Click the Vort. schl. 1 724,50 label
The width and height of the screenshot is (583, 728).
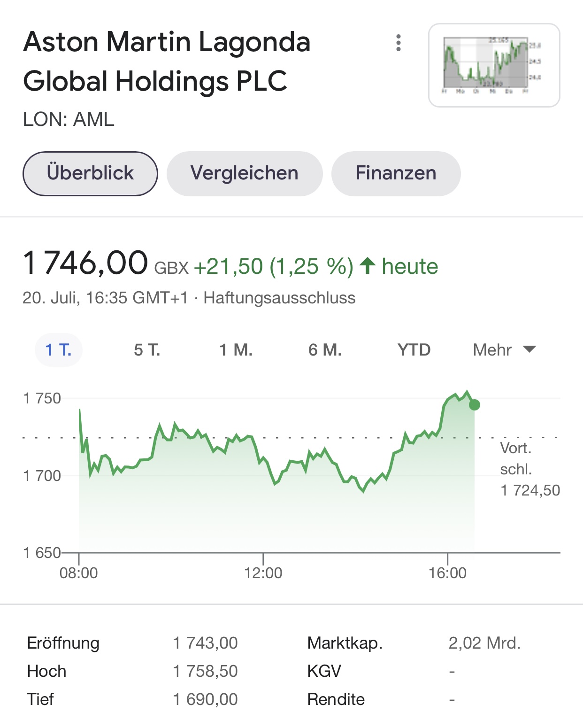pyautogui.click(x=529, y=469)
